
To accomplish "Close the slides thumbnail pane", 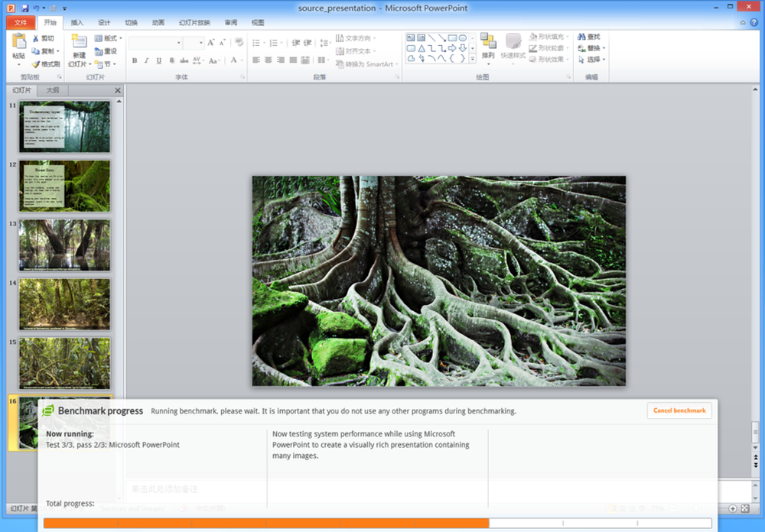I will coord(118,90).
